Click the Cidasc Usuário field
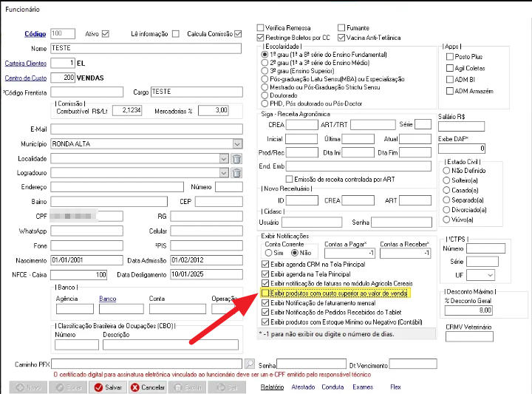 pyautogui.click(x=312, y=223)
